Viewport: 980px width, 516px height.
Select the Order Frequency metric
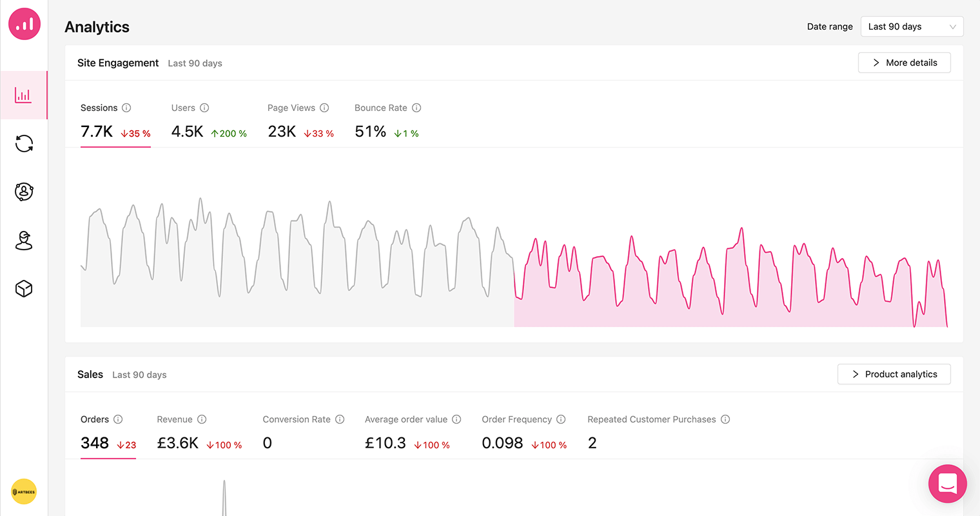click(x=524, y=433)
